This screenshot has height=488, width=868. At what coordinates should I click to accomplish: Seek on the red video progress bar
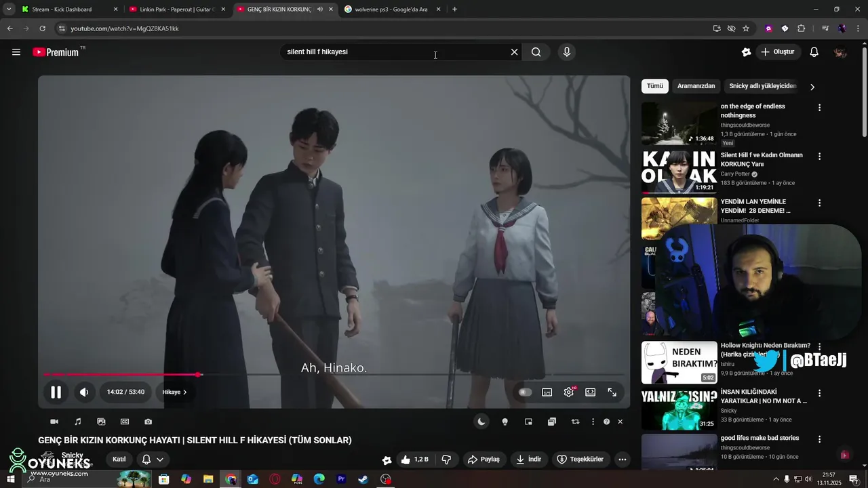[x=334, y=374]
